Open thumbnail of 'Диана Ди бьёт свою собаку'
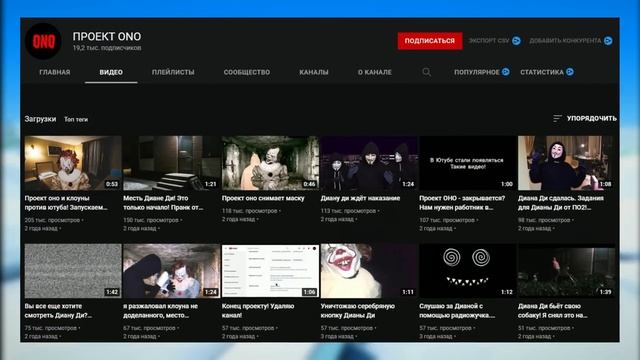 tap(567, 271)
